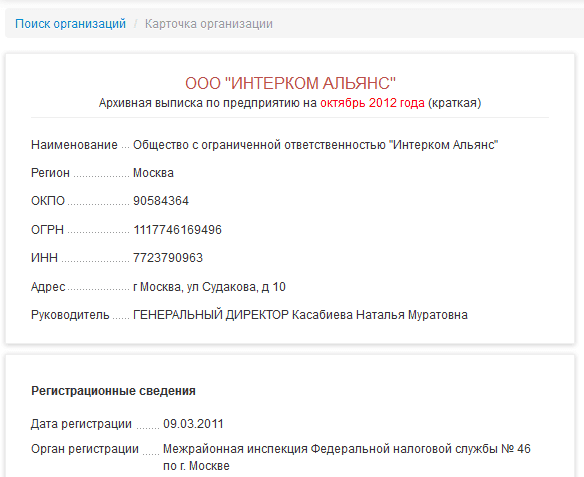Viewport: 584px width, 477px height.
Task: Click the address г Москва, ул Судакова, д 10
Action: (x=209, y=287)
